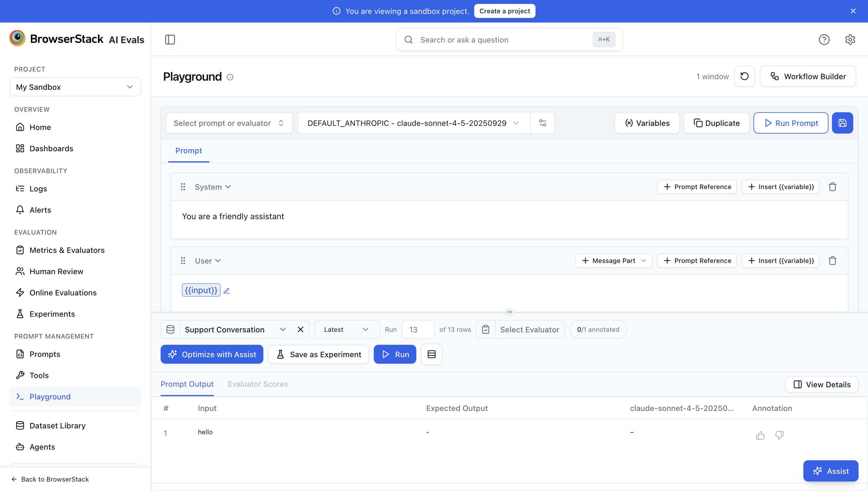Click the reset playground icon
The image size is (868, 491).
click(744, 77)
